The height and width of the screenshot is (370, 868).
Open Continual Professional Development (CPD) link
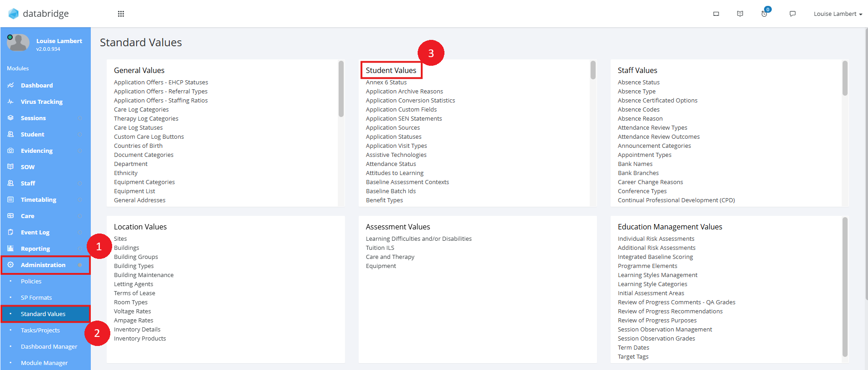click(676, 200)
